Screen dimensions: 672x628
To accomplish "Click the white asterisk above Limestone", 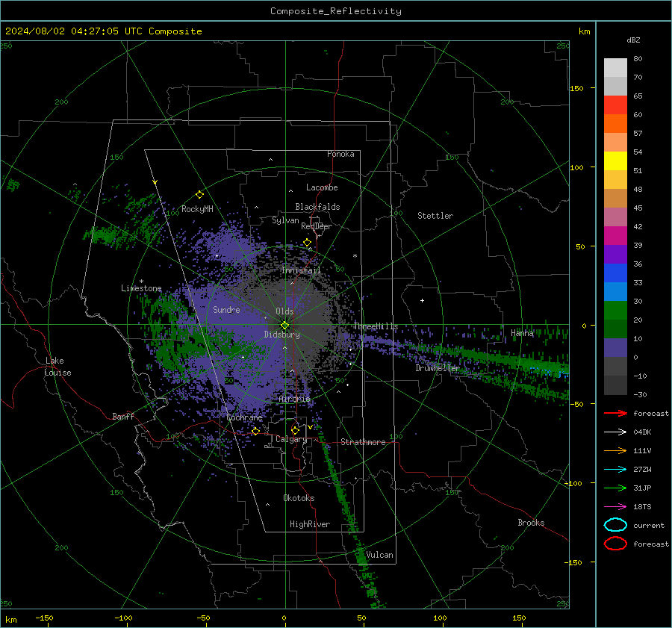I will (x=141, y=282).
